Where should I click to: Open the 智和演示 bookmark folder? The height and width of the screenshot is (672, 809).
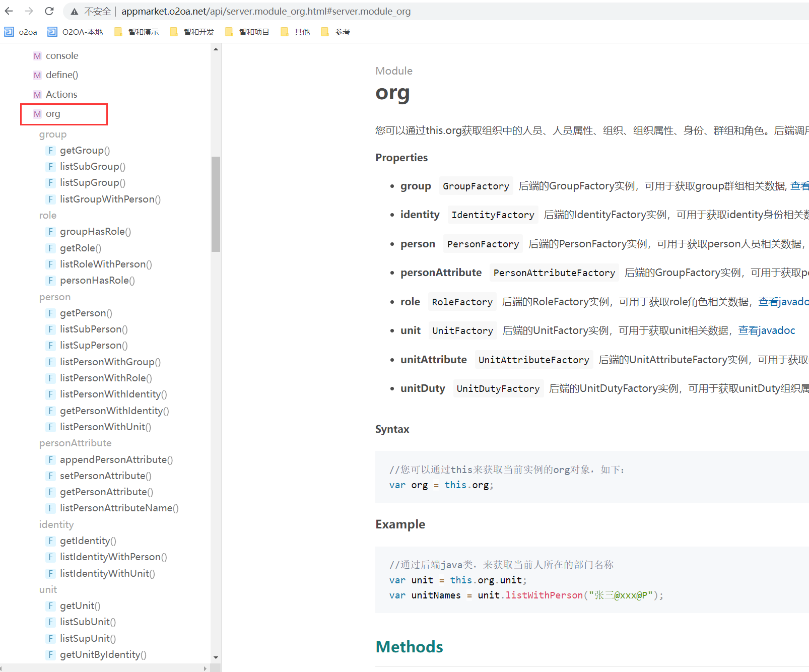point(137,32)
